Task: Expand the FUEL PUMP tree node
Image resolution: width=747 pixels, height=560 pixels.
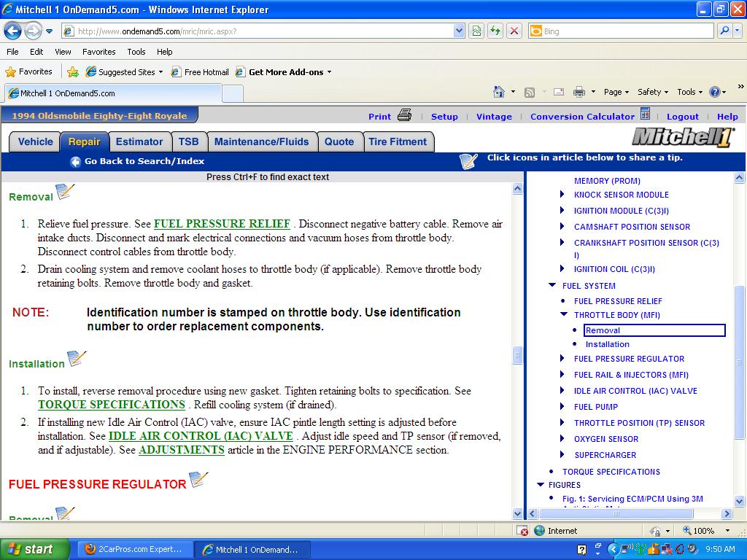Action: pyautogui.click(x=562, y=406)
